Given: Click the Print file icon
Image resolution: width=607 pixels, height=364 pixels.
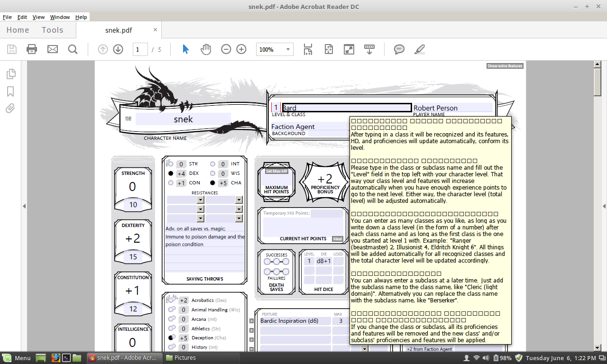Looking at the screenshot, I should [x=32, y=49].
